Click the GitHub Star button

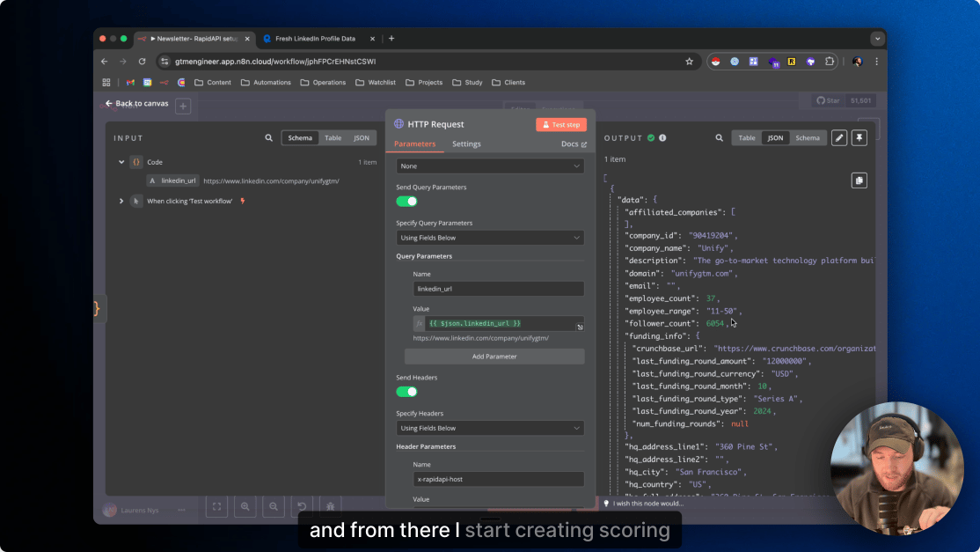[828, 100]
